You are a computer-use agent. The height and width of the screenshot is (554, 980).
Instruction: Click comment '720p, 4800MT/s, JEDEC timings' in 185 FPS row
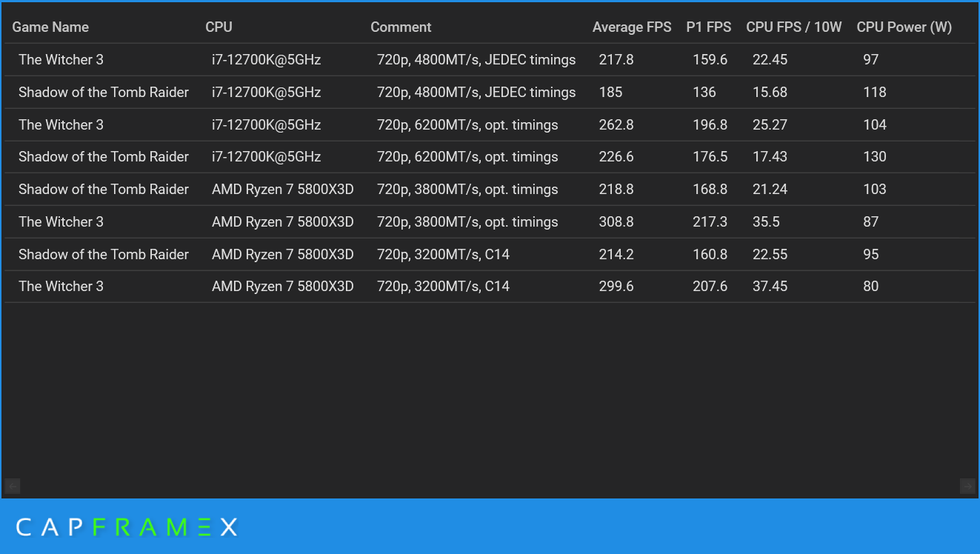[x=476, y=93]
